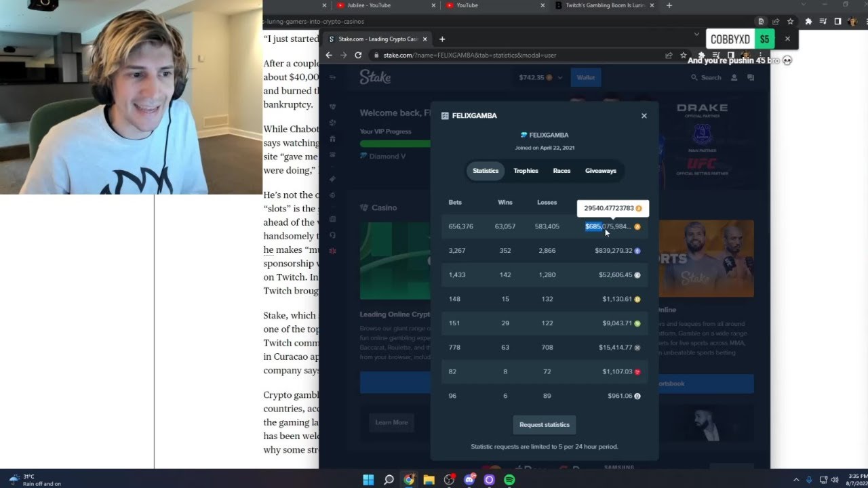Select the Stake.com Leading Crypto Casino tab
The width and height of the screenshot is (868, 488).
tap(378, 39)
